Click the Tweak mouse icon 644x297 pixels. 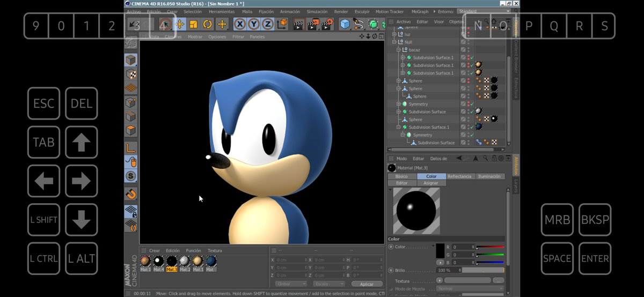pyautogui.click(x=130, y=162)
